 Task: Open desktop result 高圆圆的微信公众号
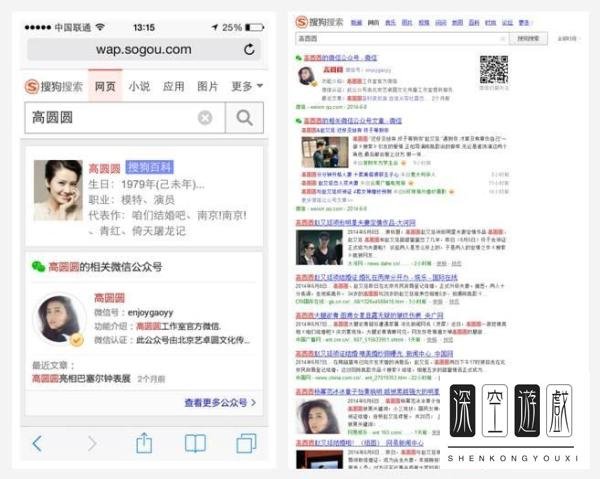tap(340, 58)
